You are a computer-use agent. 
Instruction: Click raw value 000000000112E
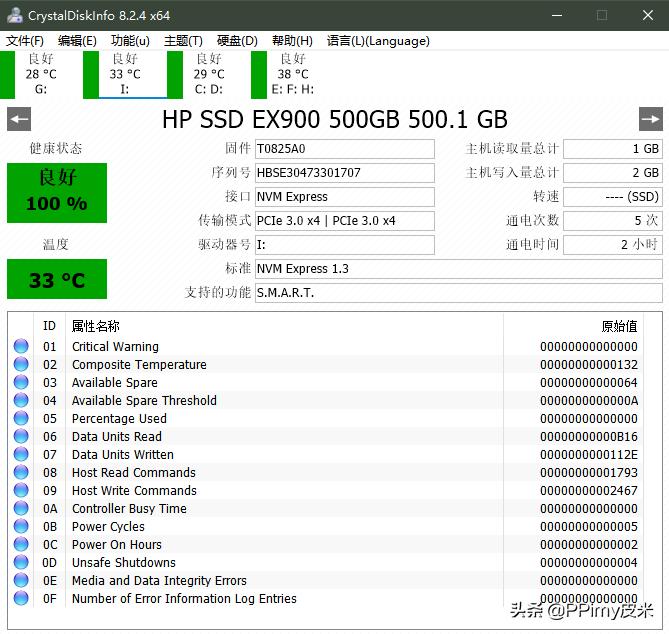(x=589, y=454)
